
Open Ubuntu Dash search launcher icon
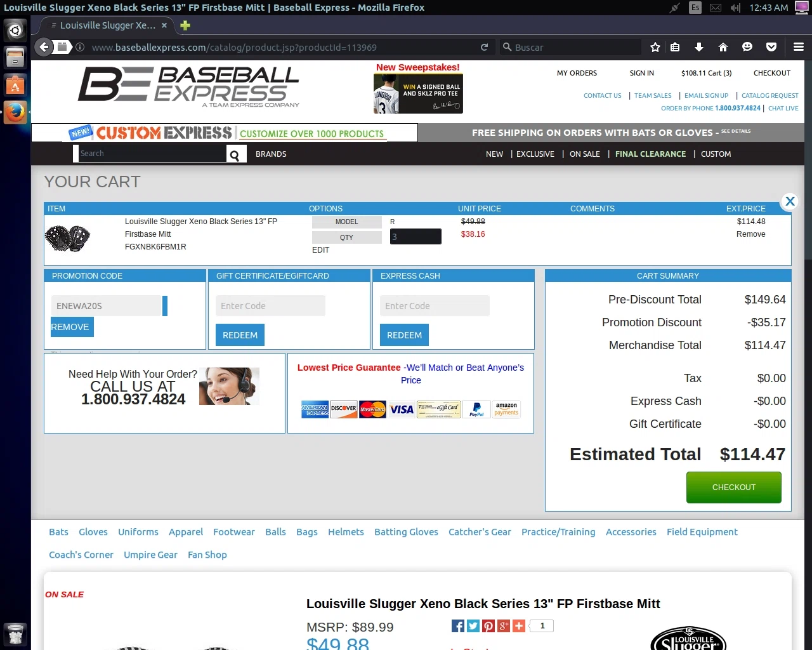[x=15, y=30]
